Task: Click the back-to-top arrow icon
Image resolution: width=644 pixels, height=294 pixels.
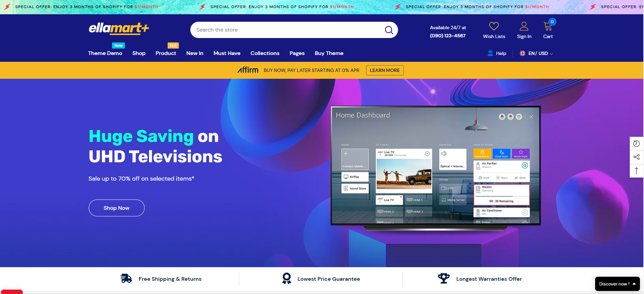Action: [x=637, y=170]
